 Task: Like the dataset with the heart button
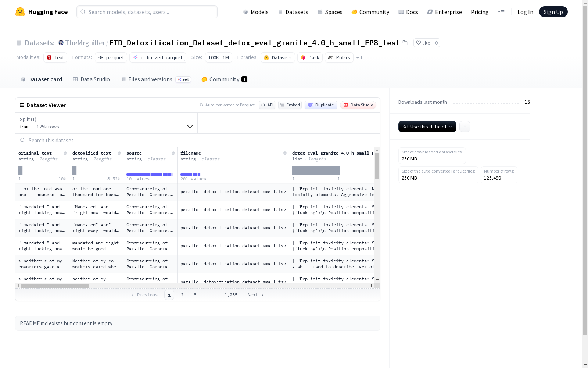pos(423,43)
